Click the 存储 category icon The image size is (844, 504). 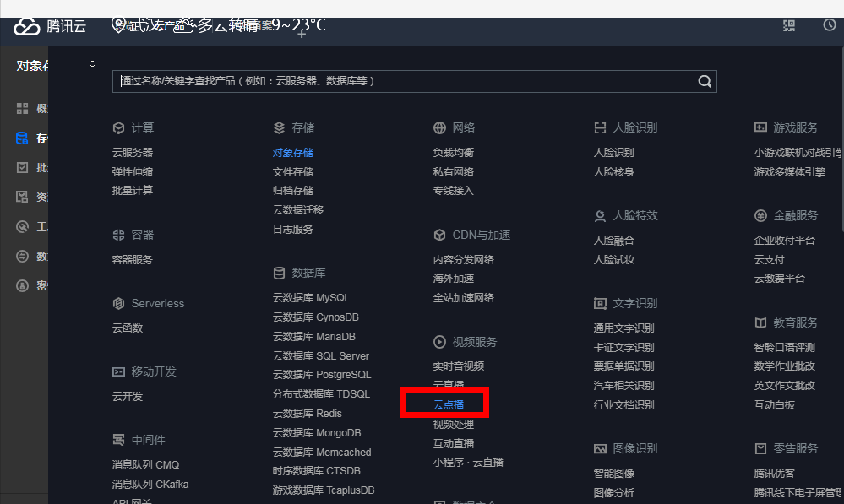coord(279,127)
